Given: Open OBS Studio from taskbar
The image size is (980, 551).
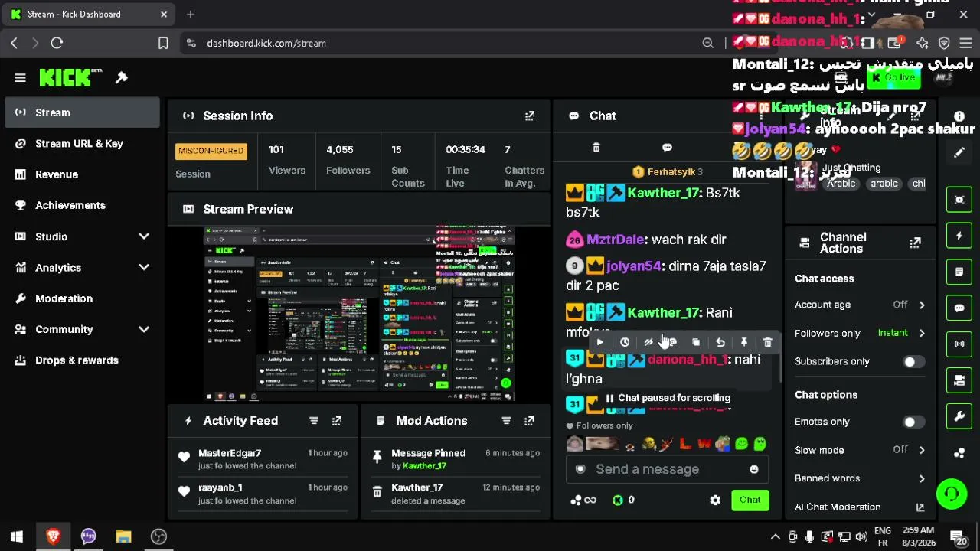Looking at the screenshot, I should [158, 536].
